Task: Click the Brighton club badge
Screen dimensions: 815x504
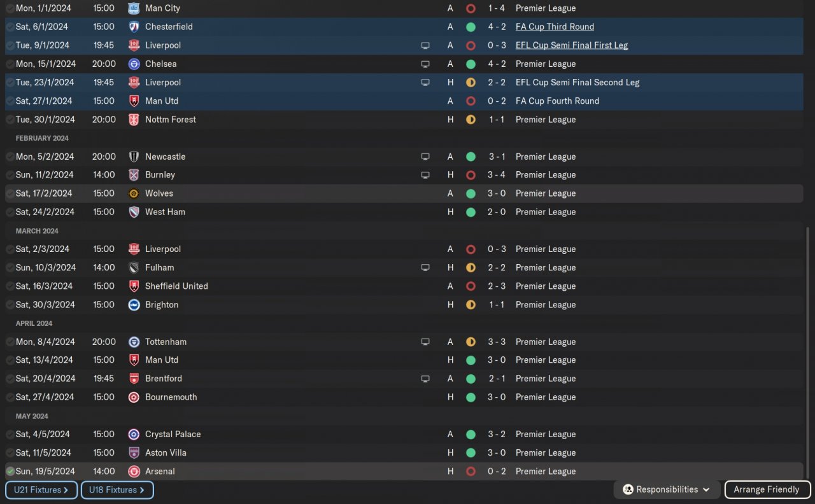Action: (x=134, y=305)
